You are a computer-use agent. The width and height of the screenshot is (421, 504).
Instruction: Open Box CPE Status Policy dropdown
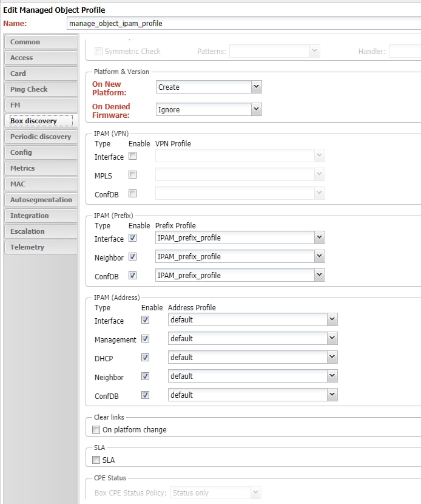[x=255, y=492]
